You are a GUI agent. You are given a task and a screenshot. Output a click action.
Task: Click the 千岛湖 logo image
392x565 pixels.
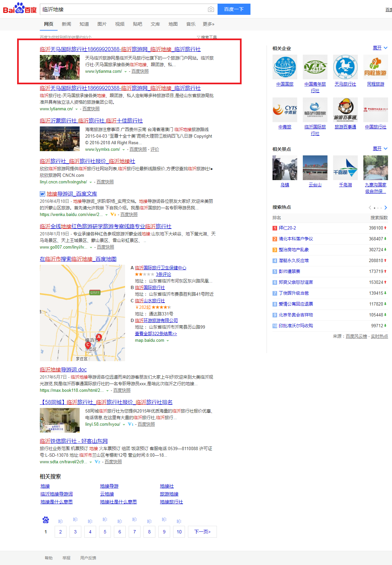click(345, 168)
